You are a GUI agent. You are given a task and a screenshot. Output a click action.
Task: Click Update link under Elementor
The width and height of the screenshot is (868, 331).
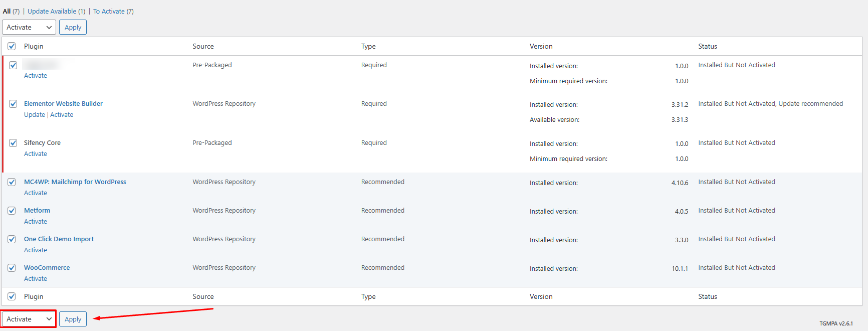click(35, 115)
